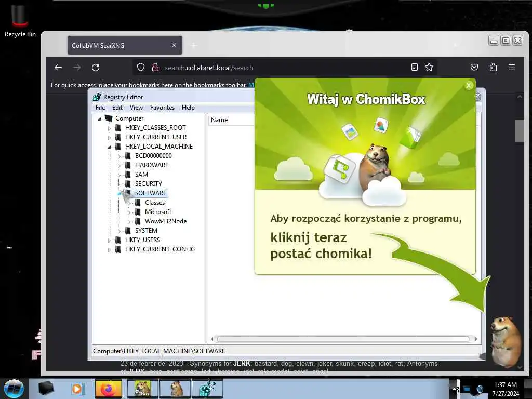Click the Registry Editor title icon

click(x=97, y=97)
